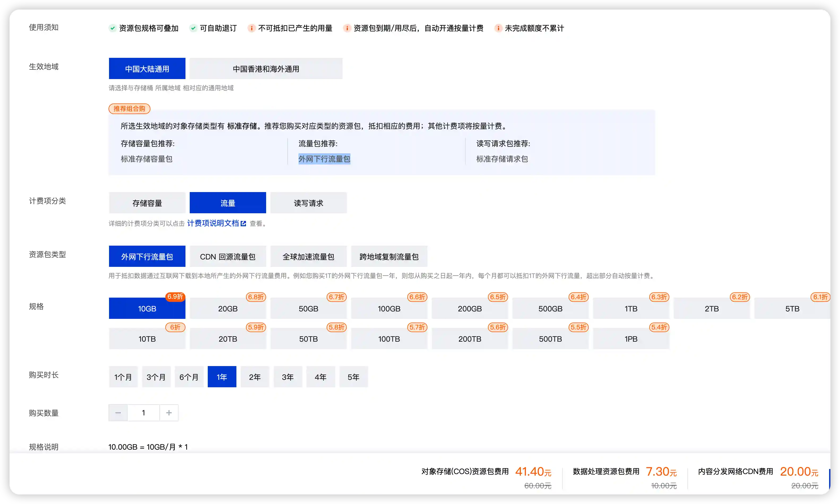This screenshot has height=504, width=840.
Task: Choose the 2年 purchase duration
Action: coord(254,377)
